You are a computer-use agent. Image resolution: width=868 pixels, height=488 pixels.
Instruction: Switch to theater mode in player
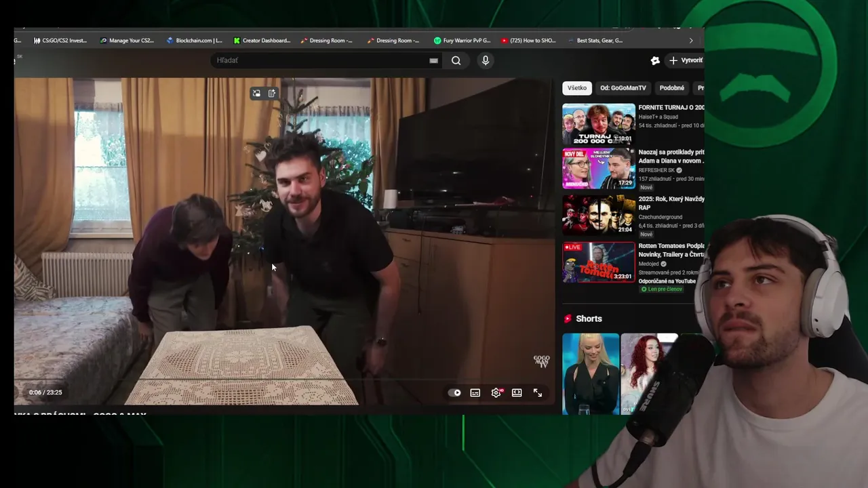click(517, 392)
